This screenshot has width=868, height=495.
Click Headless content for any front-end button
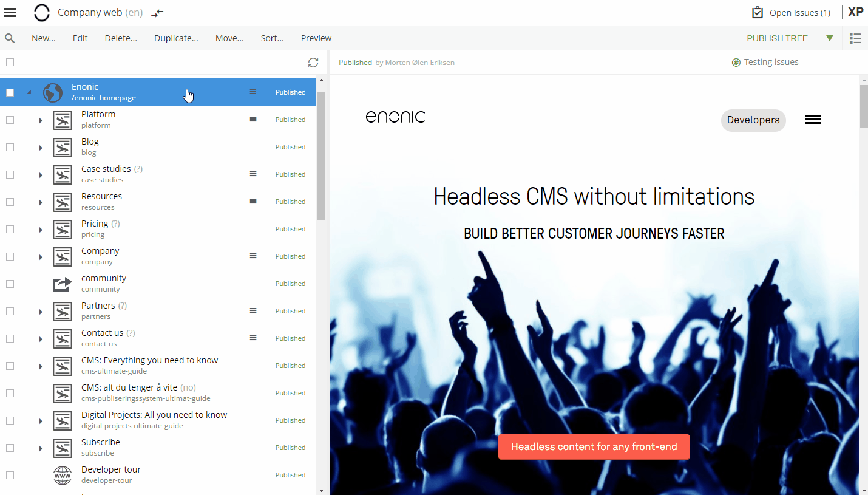[x=594, y=446]
